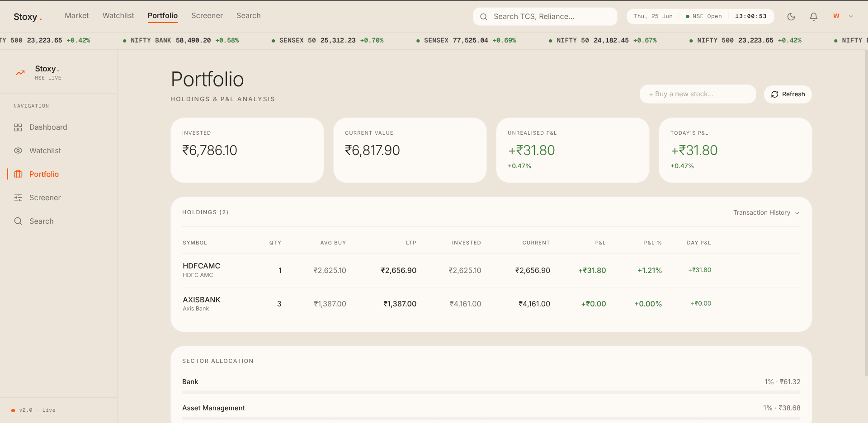
Task: Click the Portfolio briefcase icon in sidebar
Action: tap(18, 174)
